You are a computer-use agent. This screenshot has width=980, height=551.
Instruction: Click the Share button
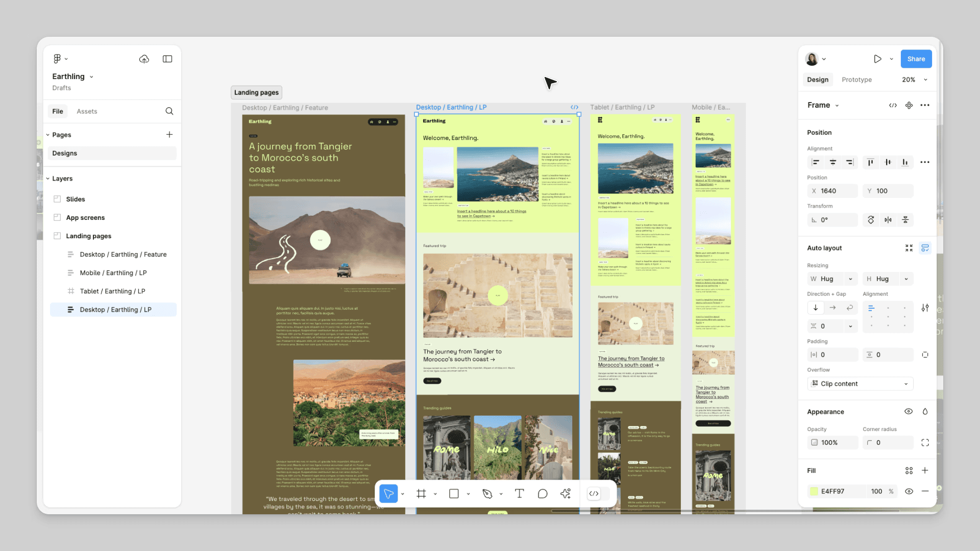[x=916, y=59]
